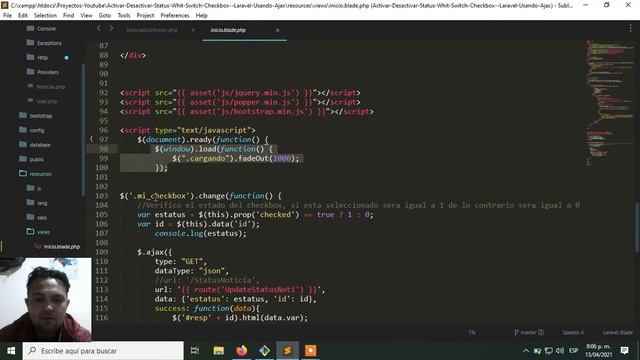
Task: Open the Project menu
Action: point(145,16)
